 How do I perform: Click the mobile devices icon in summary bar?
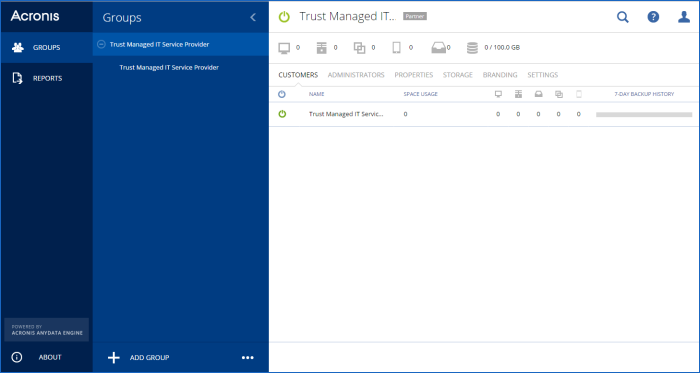click(396, 48)
